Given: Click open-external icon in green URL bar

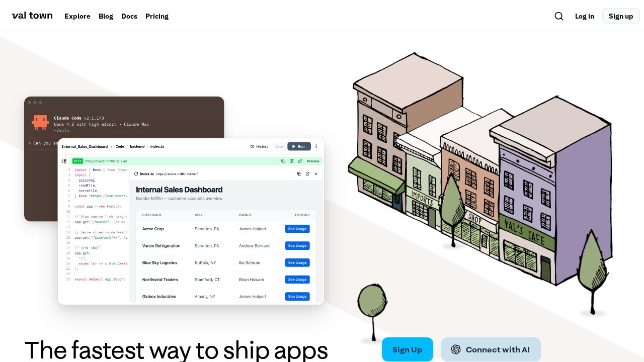Looking at the screenshot, I should coord(300,161).
